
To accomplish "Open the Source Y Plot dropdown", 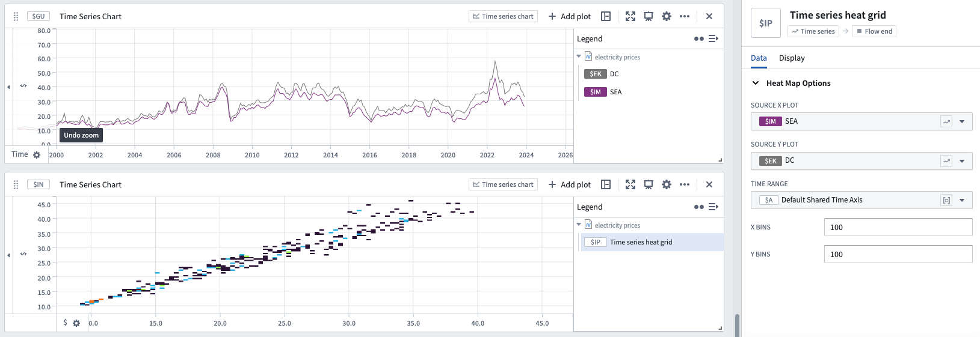I will pyautogui.click(x=962, y=161).
